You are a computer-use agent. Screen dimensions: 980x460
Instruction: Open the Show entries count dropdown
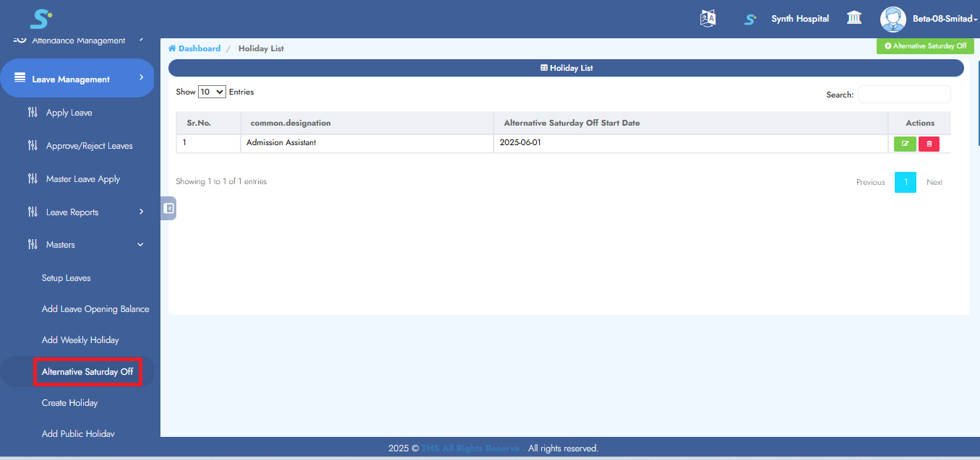pos(212,92)
